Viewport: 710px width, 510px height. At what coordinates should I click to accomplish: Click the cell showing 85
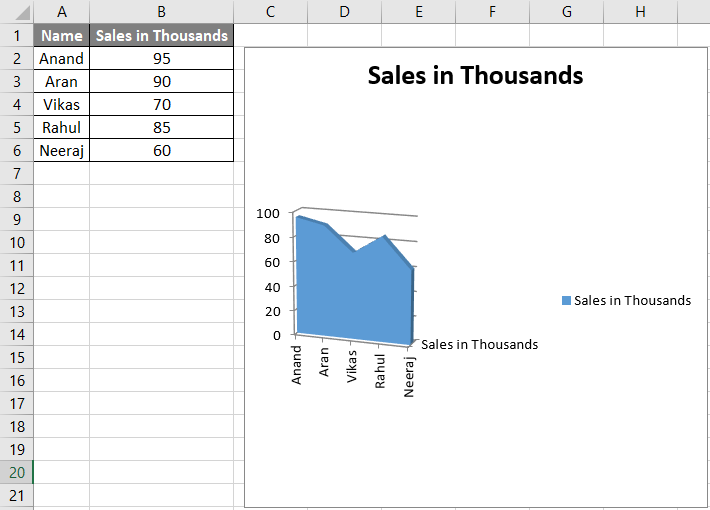(161, 127)
